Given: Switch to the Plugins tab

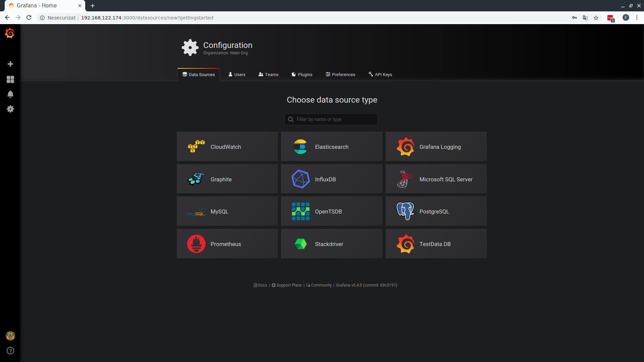Looking at the screenshot, I should coord(302,74).
